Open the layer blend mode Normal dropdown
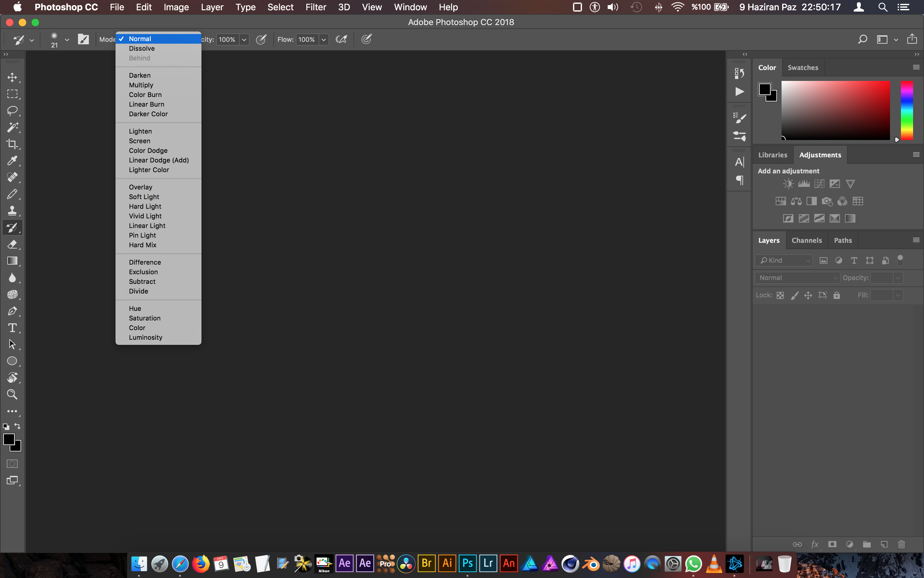 coord(798,278)
